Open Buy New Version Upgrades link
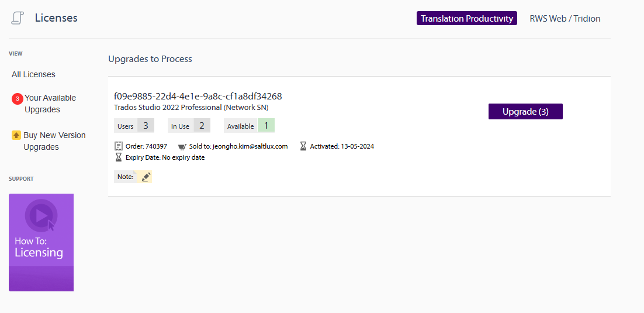 point(54,141)
